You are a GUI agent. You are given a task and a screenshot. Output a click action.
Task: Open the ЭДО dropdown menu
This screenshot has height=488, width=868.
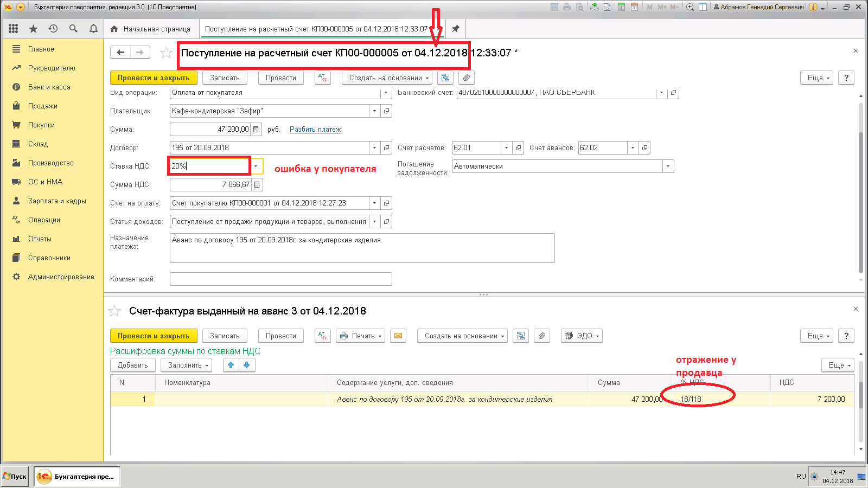(582, 336)
